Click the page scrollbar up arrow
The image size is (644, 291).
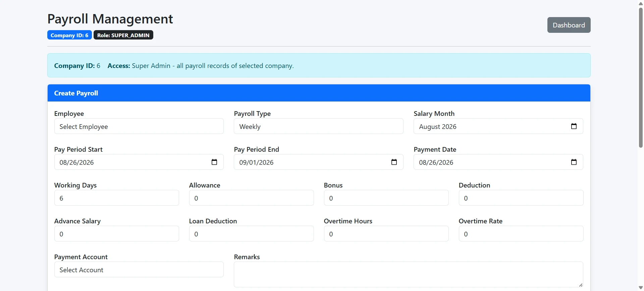tap(641, 3)
